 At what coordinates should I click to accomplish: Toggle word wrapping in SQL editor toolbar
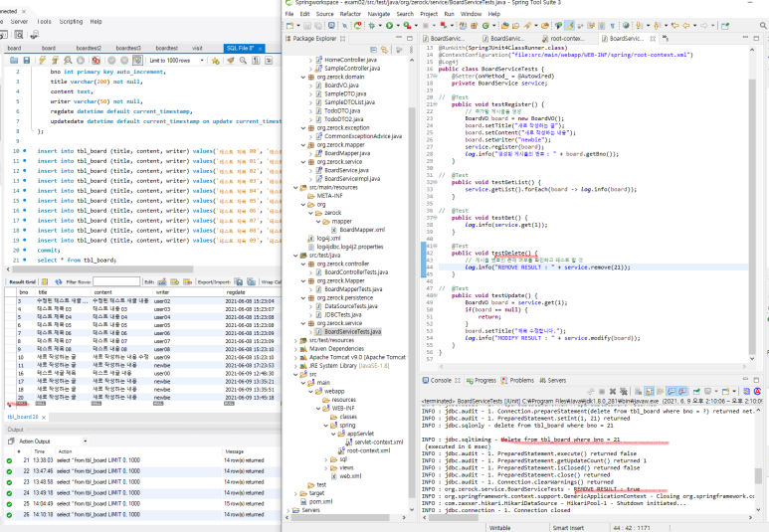click(x=269, y=61)
